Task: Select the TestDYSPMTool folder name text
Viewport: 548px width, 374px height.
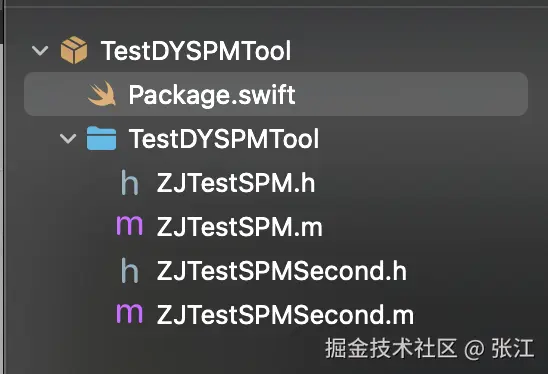Action: pyautogui.click(x=224, y=138)
